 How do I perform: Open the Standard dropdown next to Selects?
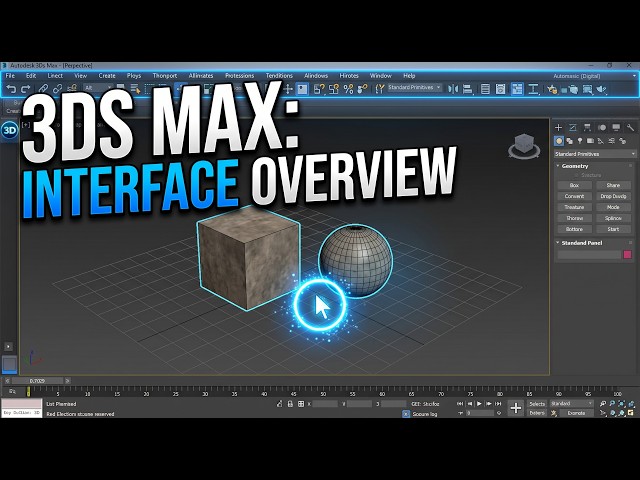click(x=571, y=403)
